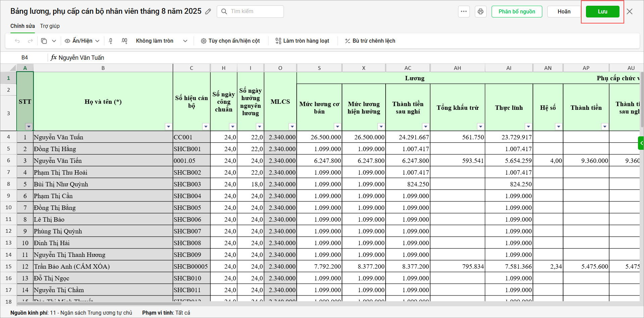The height and width of the screenshot is (318, 644).
Task: Toggle the Ẩn/Hiện visibility option
Action: pyautogui.click(x=82, y=41)
